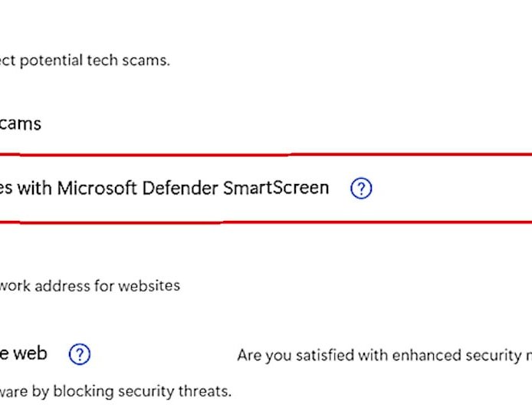
Task: Click the "work address for websites" description
Action: (x=90, y=286)
